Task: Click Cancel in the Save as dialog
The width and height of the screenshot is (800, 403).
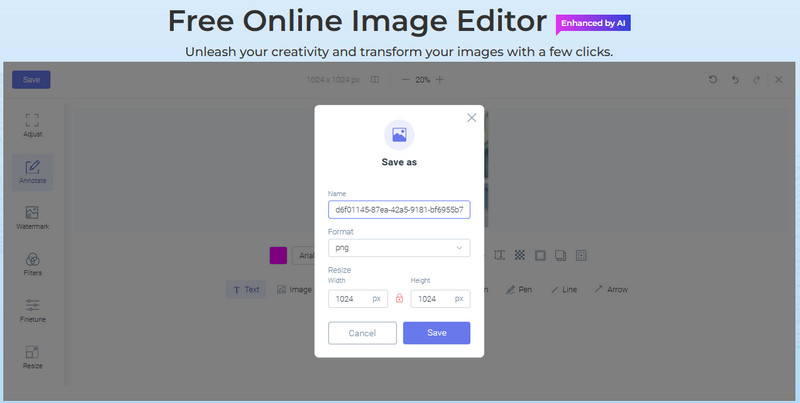Action: click(362, 333)
